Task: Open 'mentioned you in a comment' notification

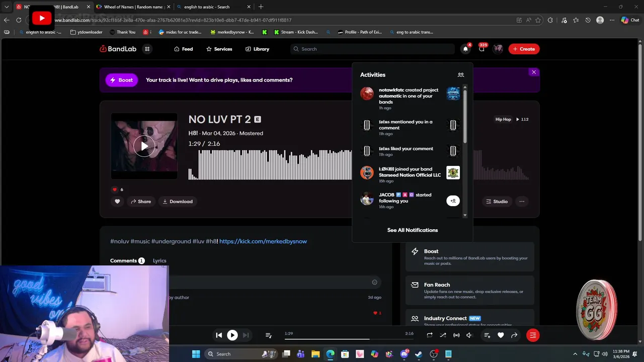Action: coord(410,127)
